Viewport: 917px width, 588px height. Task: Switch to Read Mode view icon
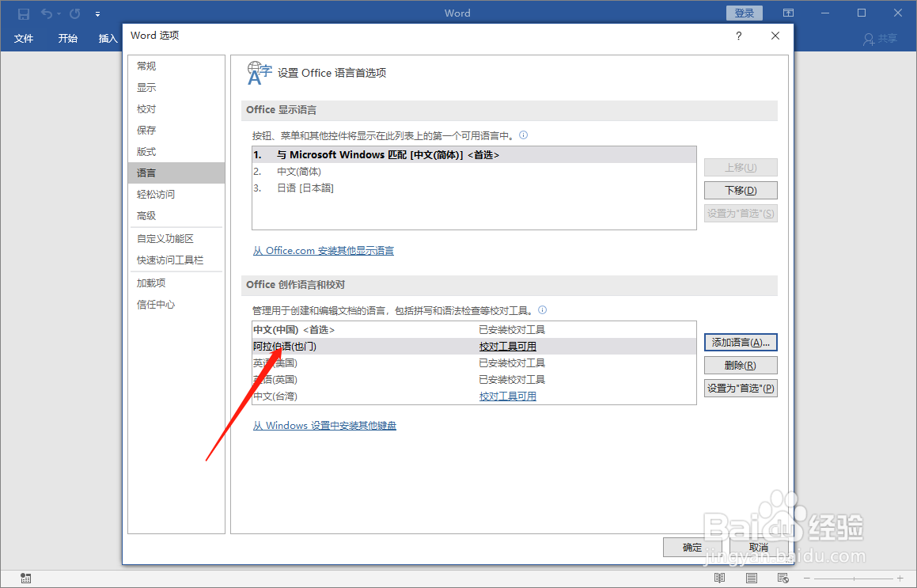click(x=719, y=579)
